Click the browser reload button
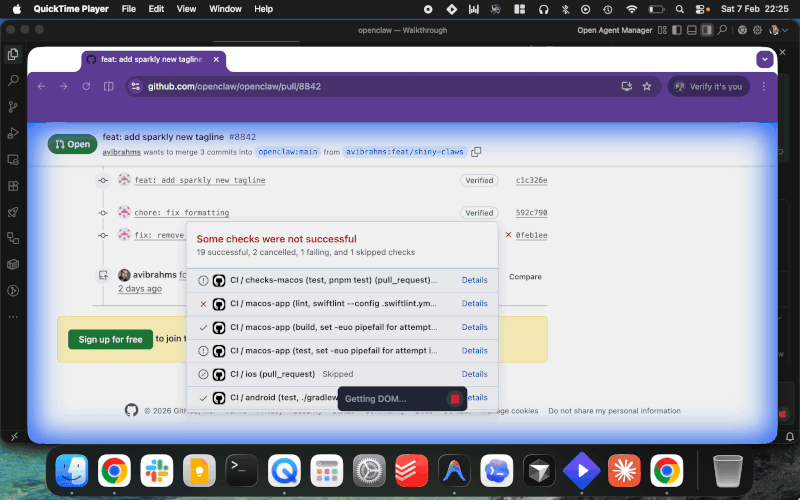 point(86,86)
